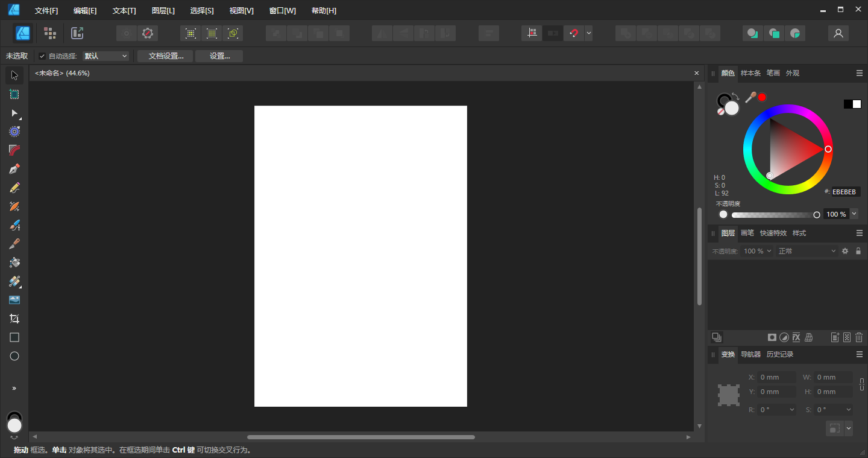Select the Pencil tool

(14, 188)
